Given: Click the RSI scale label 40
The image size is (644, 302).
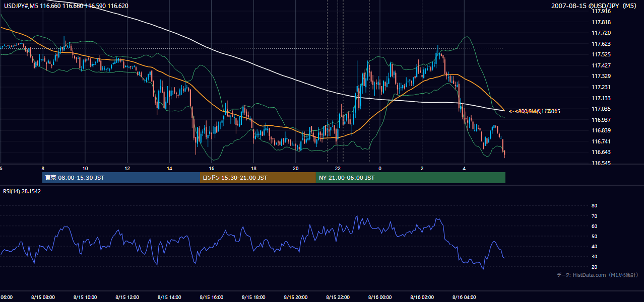Looking at the screenshot, I should coord(594,247).
